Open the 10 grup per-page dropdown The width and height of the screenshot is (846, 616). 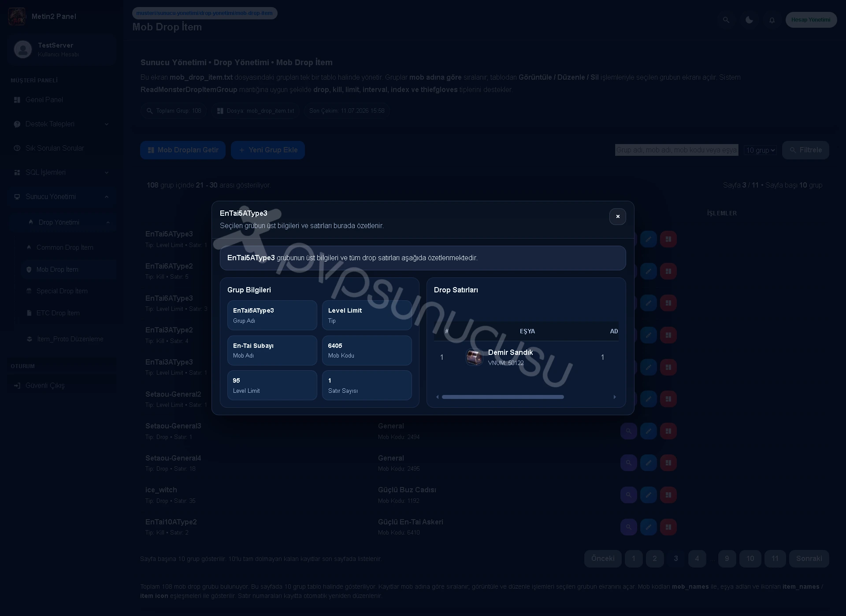point(760,150)
